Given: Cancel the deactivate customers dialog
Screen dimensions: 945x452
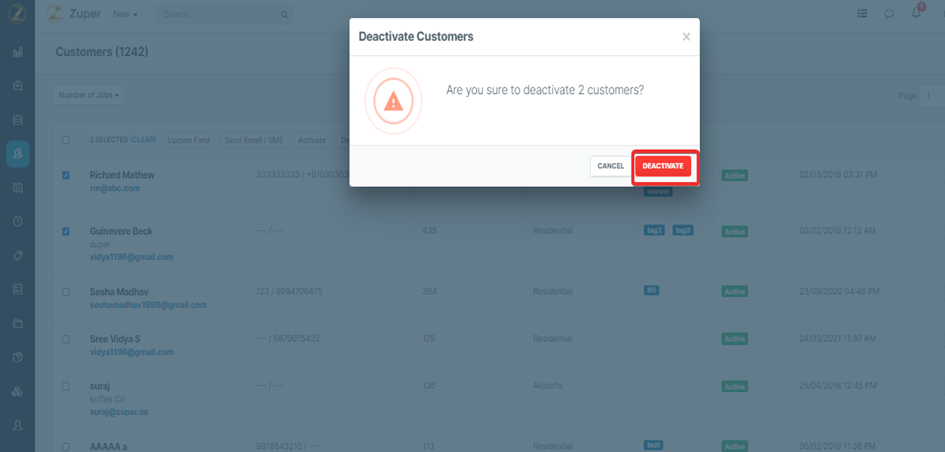Looking at the screenshot, I should [x=611, y=166].
